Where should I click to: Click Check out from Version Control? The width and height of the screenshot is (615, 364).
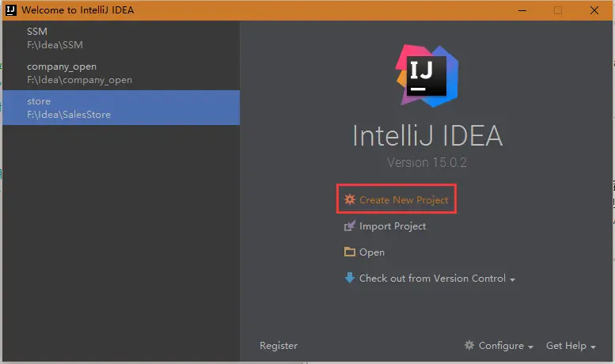(x=430, y=278)
